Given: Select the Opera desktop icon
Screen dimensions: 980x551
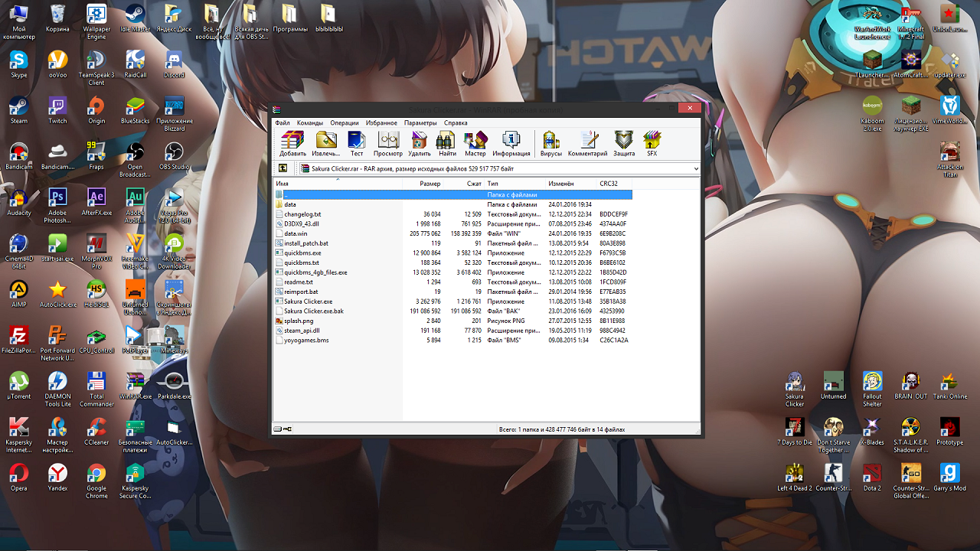Looking at the screenshot, I should [x=18, y=477].
